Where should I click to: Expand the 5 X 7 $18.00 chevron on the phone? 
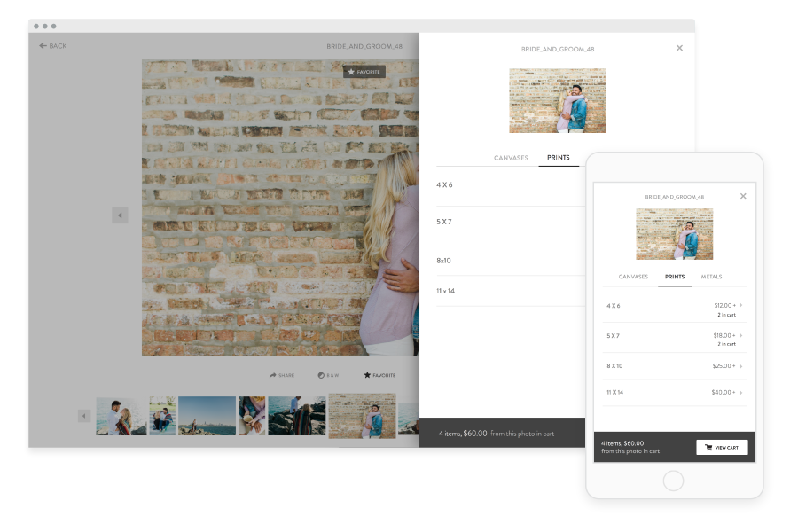click(741, 335)
